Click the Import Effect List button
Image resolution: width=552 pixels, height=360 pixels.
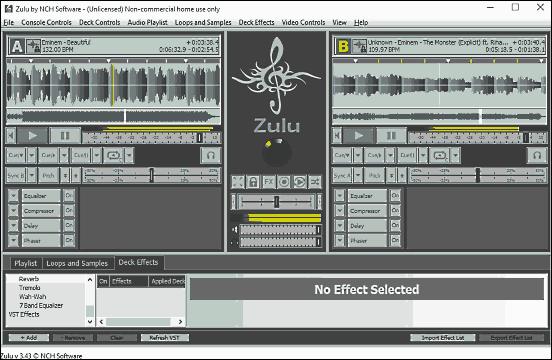tap(443, 337)
